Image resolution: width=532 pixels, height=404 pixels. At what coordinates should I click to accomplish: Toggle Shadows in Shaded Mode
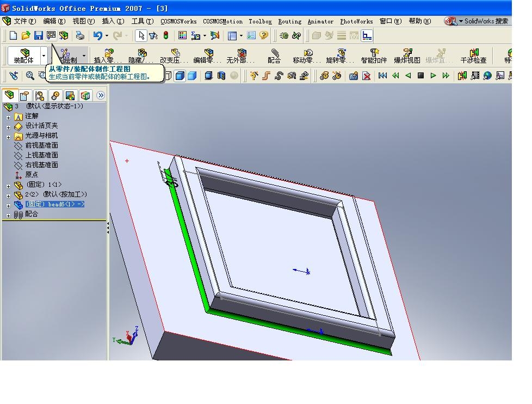[x=209, y=75]
